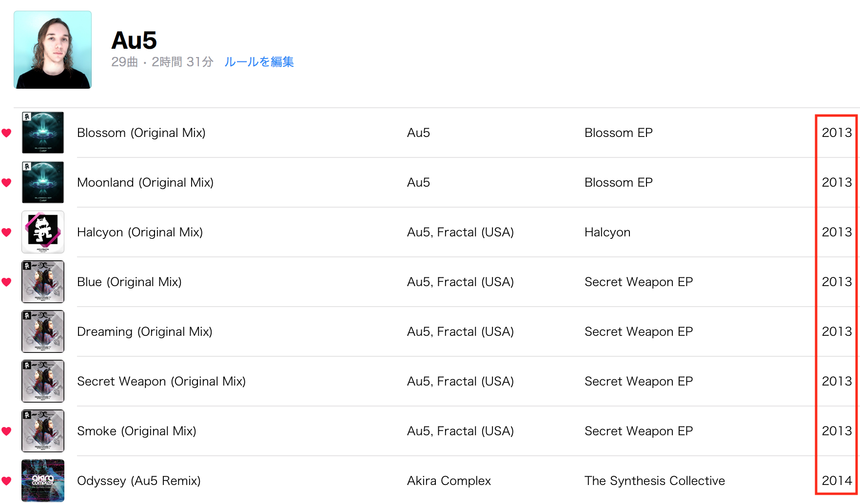The image size is (860, 504).
Task: Click the heart next to Blue (Original Mix)
Action: [x=6, y=282]
